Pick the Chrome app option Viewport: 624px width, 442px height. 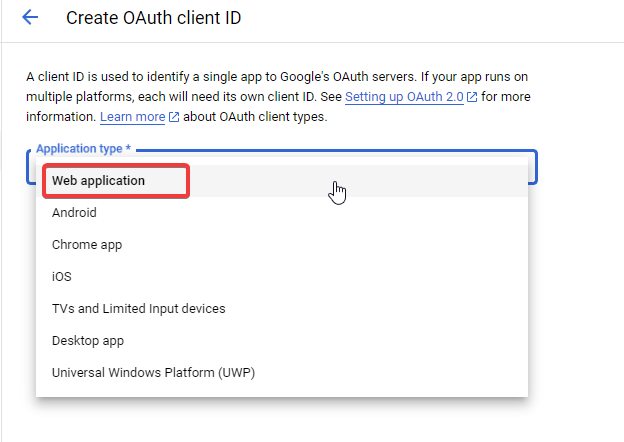[87, 245]
